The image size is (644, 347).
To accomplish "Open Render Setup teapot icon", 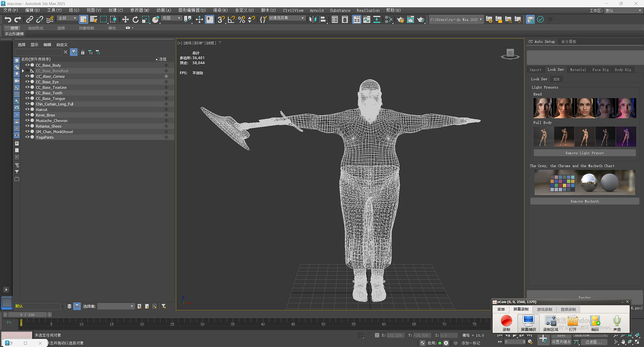I will [401, 19].
